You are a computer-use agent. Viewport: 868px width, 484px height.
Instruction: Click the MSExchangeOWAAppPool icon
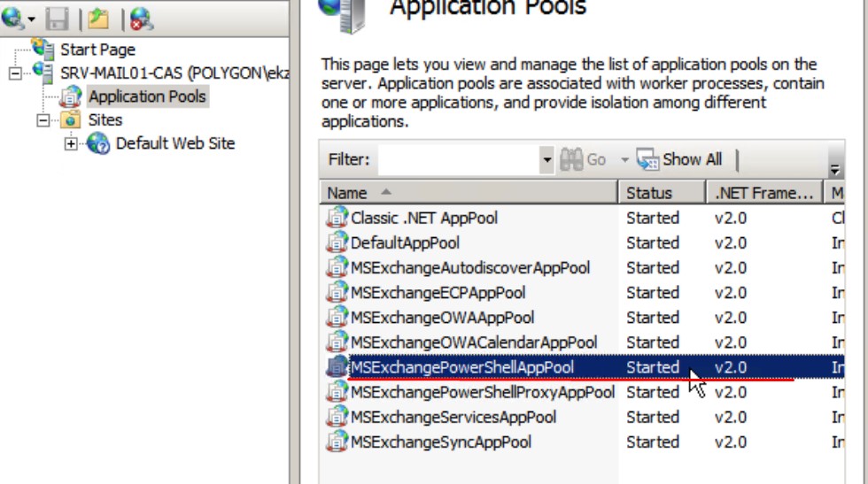337,317
